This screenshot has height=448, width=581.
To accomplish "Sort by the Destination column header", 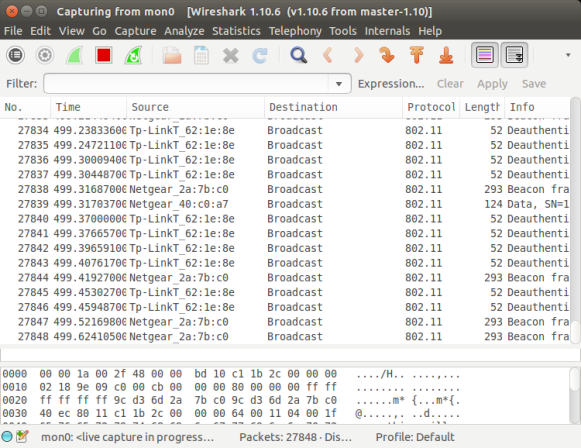I will 333,107.
